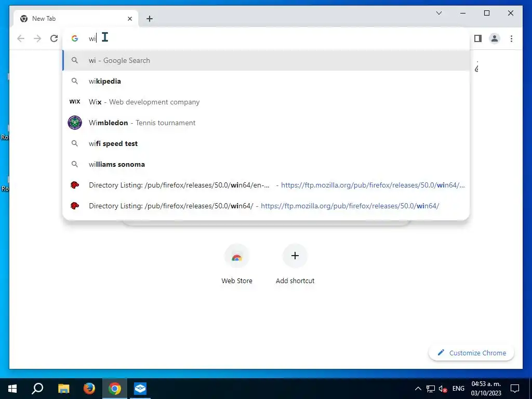The height and width of the screenshot is (399, 532).
Task: Open a new tab with plus button
Action: 150,19
